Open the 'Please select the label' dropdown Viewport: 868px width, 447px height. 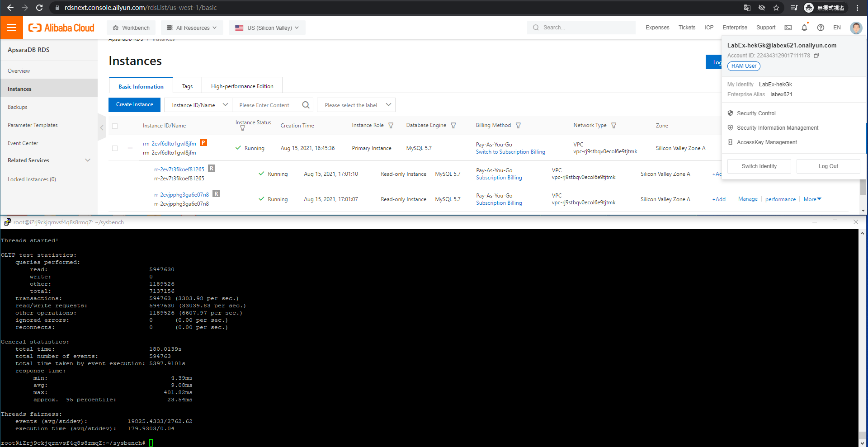pos(356,105)
